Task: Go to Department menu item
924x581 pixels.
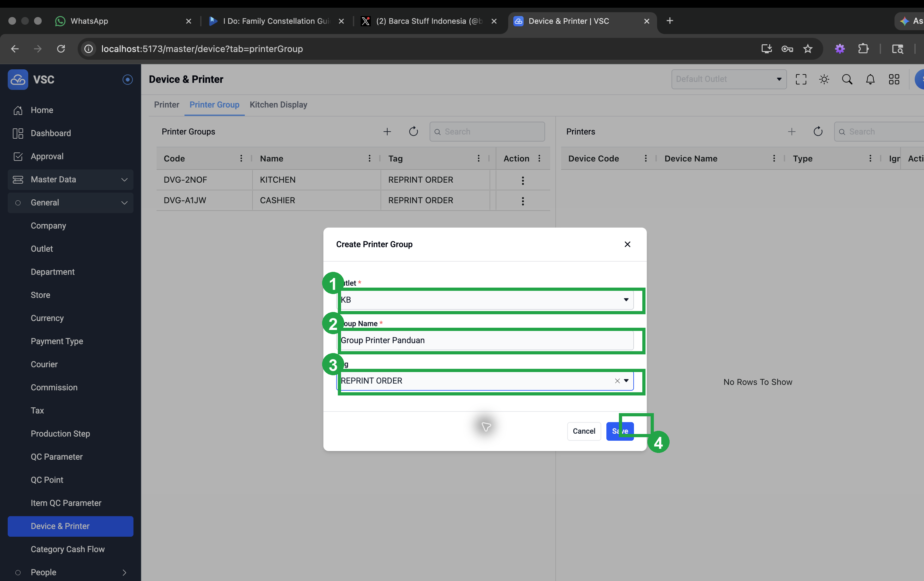Action: tap(53, 272)
